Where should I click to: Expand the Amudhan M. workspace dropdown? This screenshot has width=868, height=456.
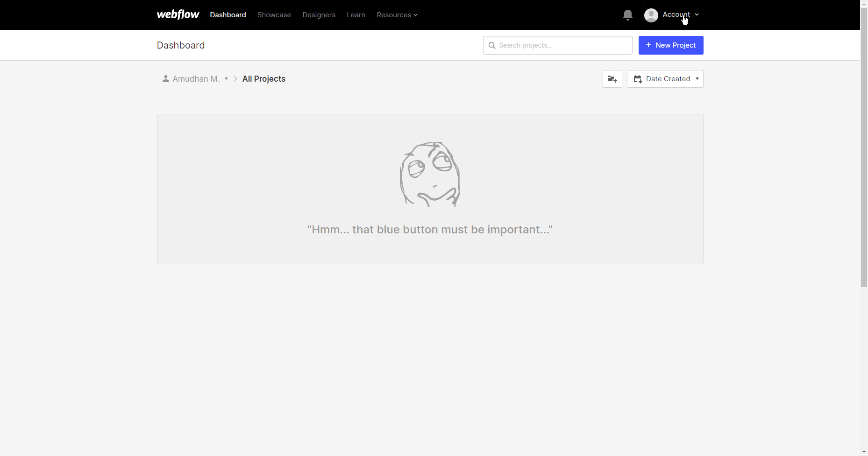point(227,78)
